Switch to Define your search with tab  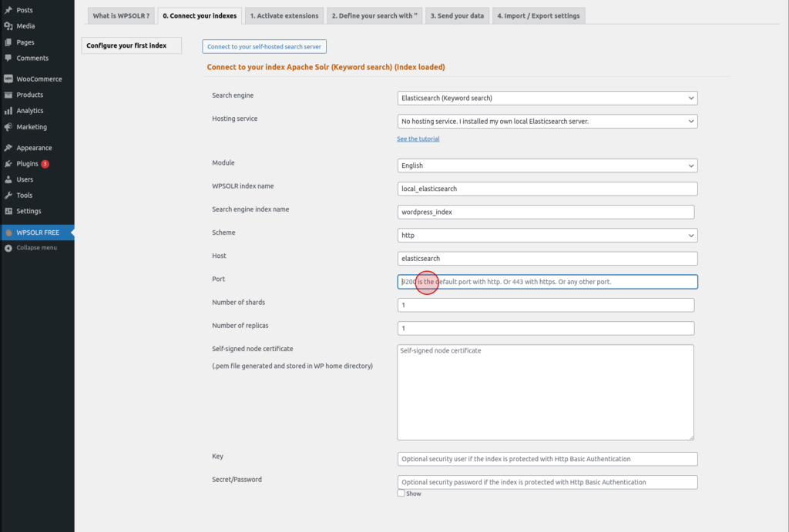click(x=374, y=15)
